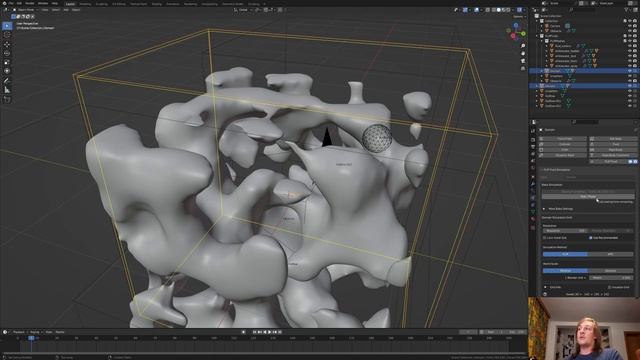Screen dimensions: 640x360
Task: Toggle render camera icon of Camera row
Action: pos(635,26)
